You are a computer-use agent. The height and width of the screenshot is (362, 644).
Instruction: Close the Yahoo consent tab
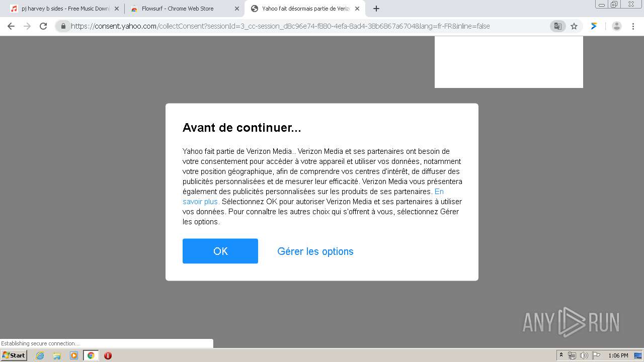(x=357, y=9)
